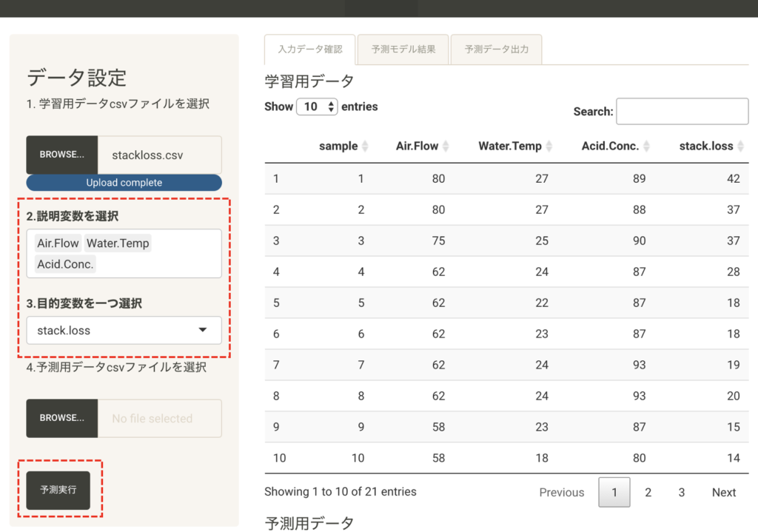
Task: Click Water.Temp column sort icon
Action: click(x=549, y=147)
